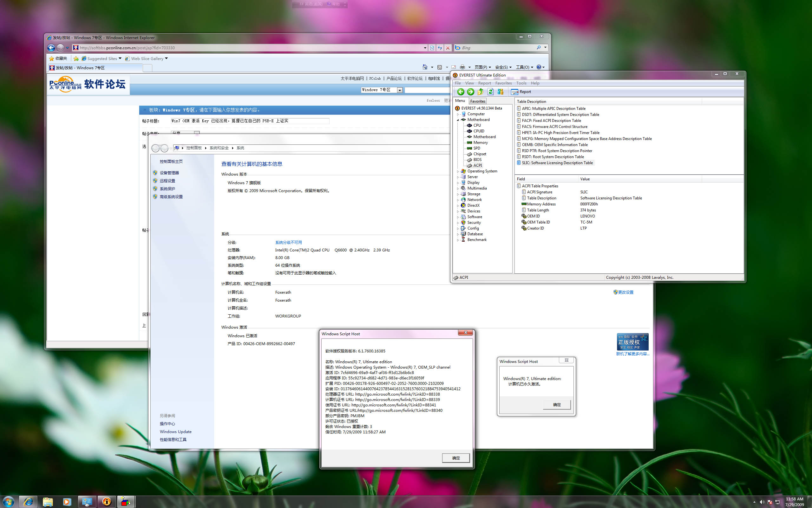Screen dimensions: 812x508
Task: Select BIOS node in EVEREST tree
Action: (477, 160)
